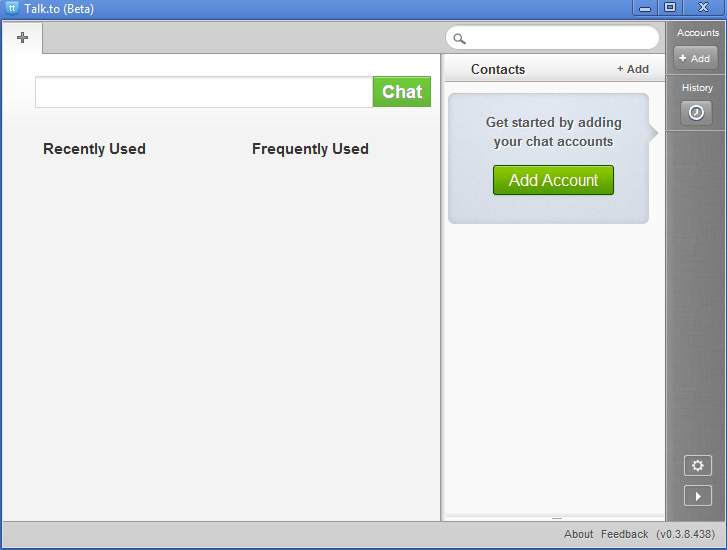Maximize the Talk.to window
The image size is (727, 550).
tap(670, 7)
